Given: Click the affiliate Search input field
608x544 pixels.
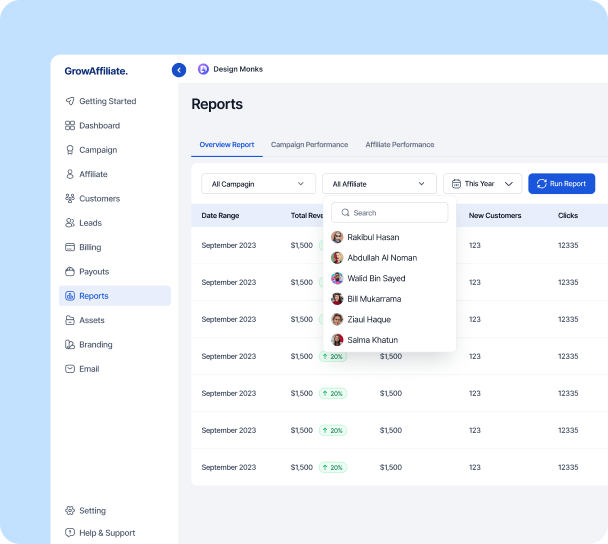Looking at the screenshot, I should point(391,213).
